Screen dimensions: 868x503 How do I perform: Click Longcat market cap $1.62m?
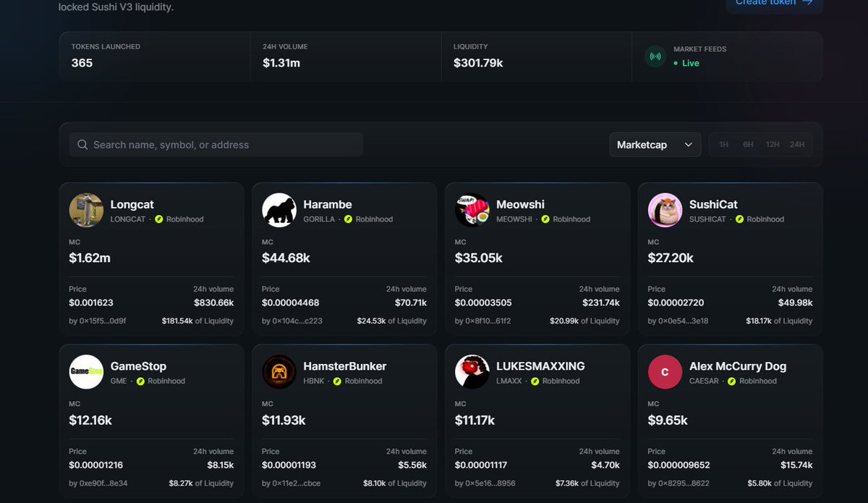(90, 258)
